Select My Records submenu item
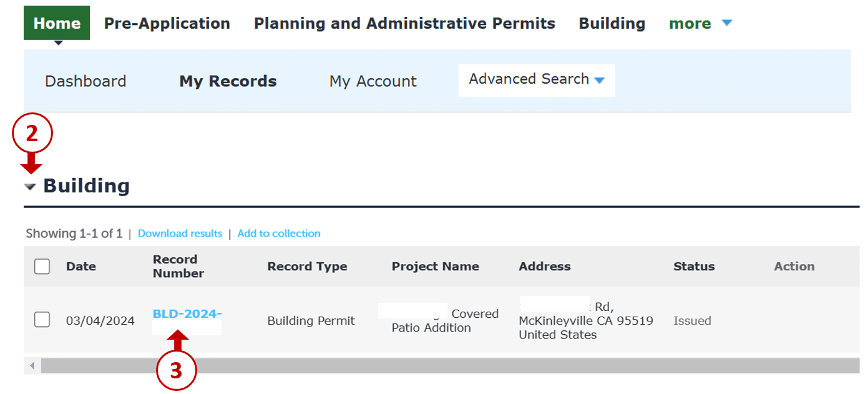868x394 pixels. pyautogui.click(x=228, y=81)
